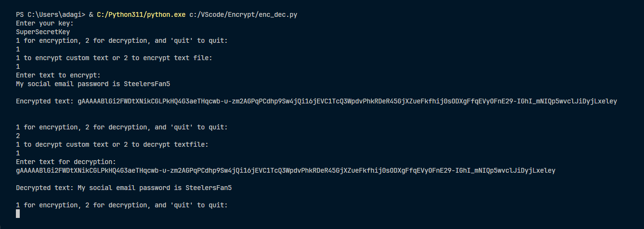Click '1 to encrypt custom text' prompt line
644x229 pixels.
coord(114,58)
